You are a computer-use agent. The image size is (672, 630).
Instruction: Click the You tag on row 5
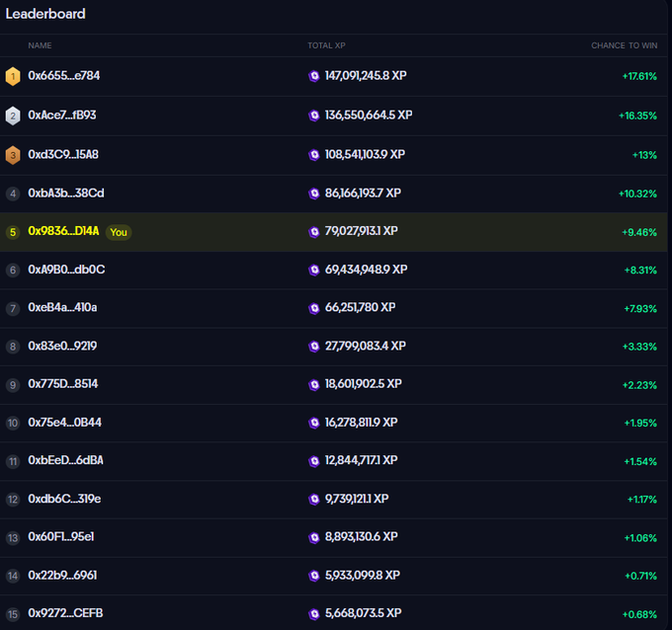(119, 232)
